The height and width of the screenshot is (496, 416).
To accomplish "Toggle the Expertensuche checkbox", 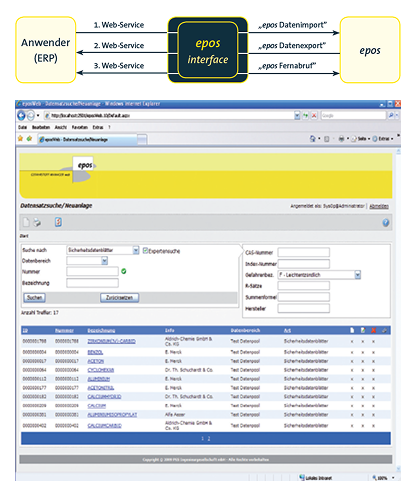I will click(x=145, y=250).
